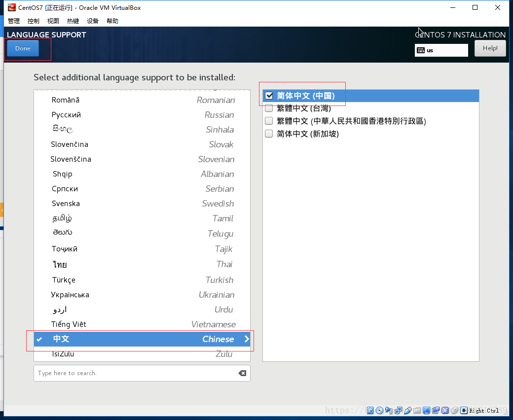Click the keyboard capture arrow icon
513x420 pixels.
464,411
